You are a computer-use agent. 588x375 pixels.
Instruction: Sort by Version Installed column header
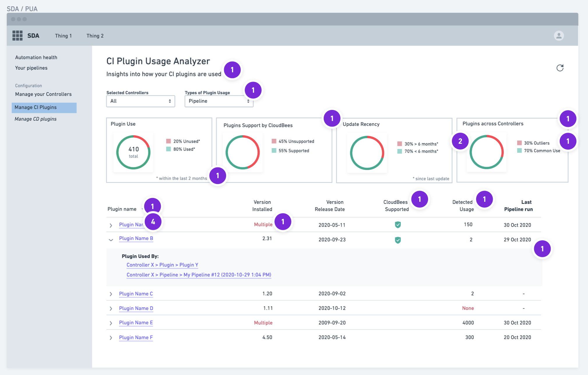tap(262, 206)
